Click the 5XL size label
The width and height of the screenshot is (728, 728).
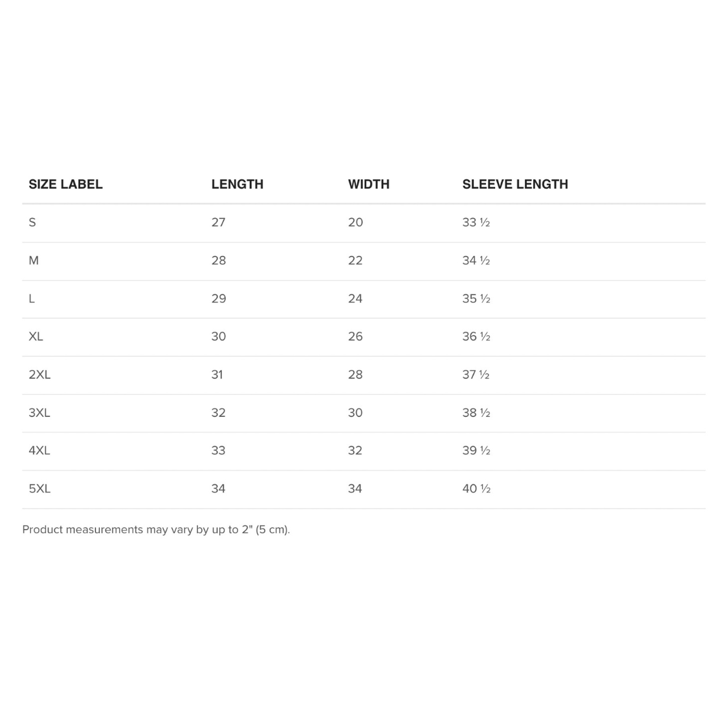pos(39,489)
